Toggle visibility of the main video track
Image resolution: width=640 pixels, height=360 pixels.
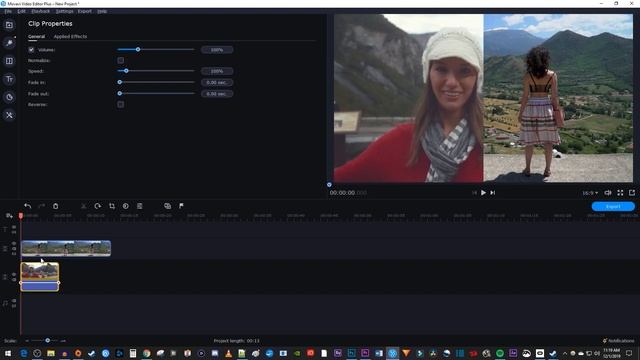(14, 274)
